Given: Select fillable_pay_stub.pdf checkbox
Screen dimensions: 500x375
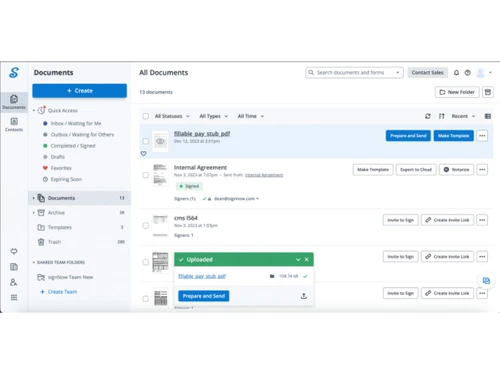Looking at the screenshot, I should [146, 141].
